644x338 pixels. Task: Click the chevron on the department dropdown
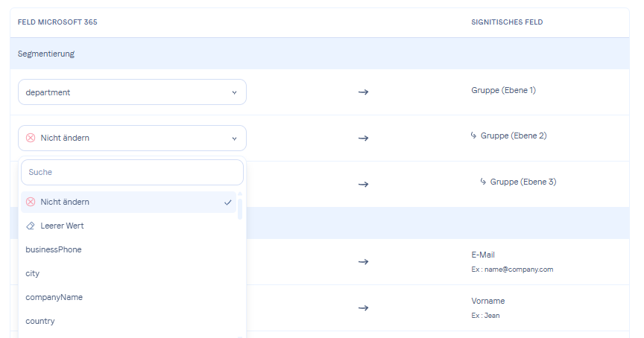tap(234, 92)
